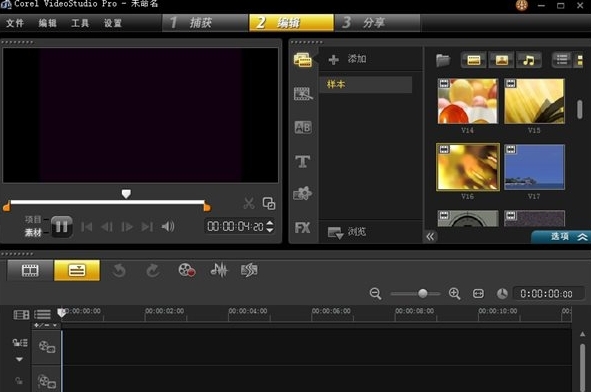This screenshot has height=392, width=591.
Task: Adjust the preview timecode stepper arrows
Action: (x=269, y=226)
